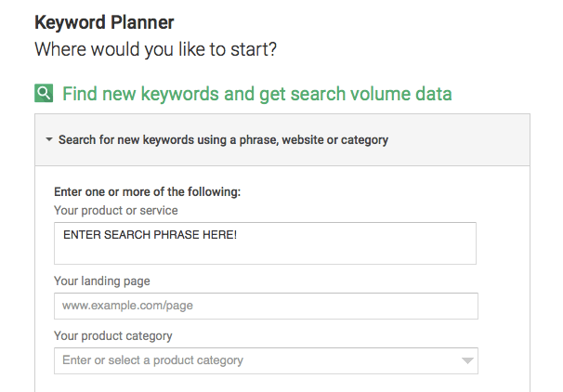Collapse the Search for new keywords section
Viewport: 563px width, 392px height.
pyautogui.click(x=49, y=139)
